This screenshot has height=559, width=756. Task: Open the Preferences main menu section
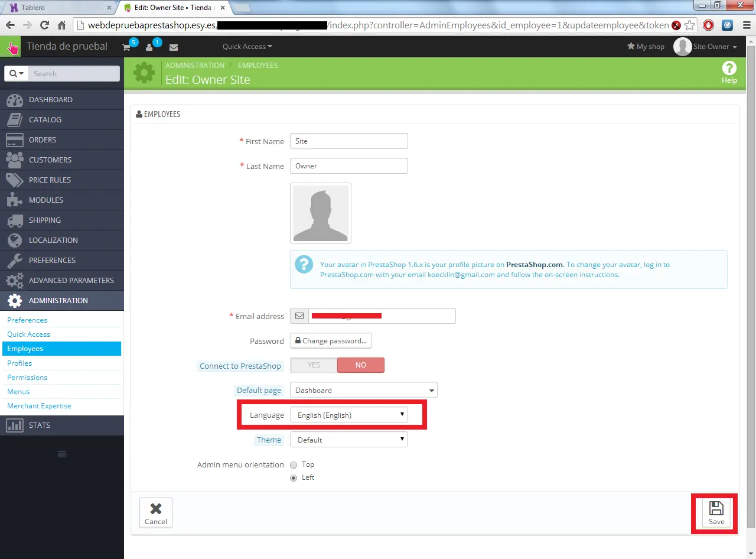point(62,260)
